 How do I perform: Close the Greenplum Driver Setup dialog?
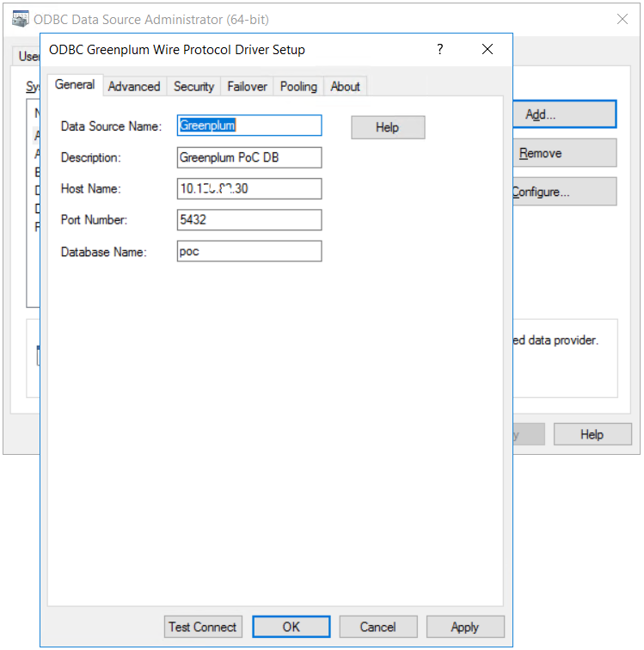(488, 49)
